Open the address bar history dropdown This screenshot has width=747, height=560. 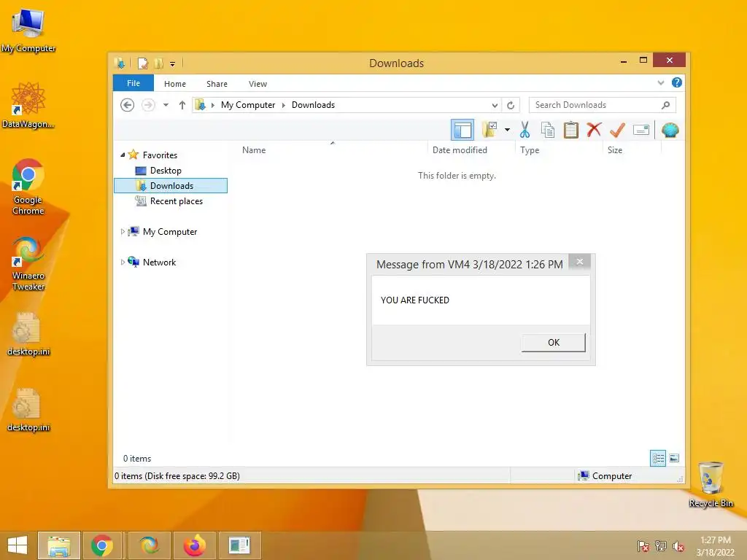click(495, 105)
